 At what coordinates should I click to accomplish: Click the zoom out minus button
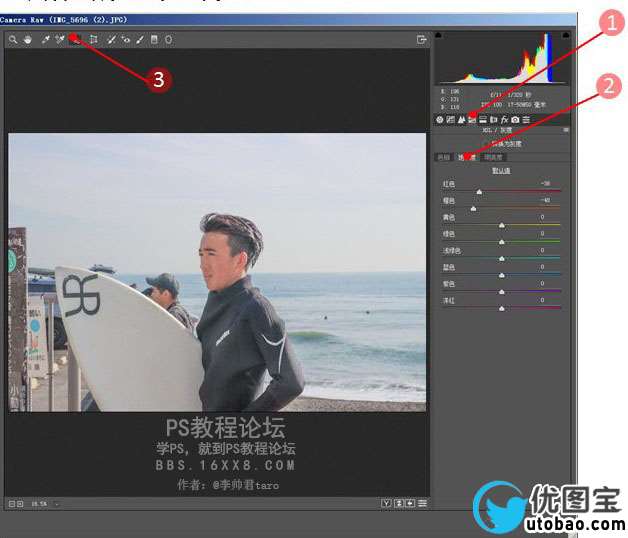click(12, 504)
